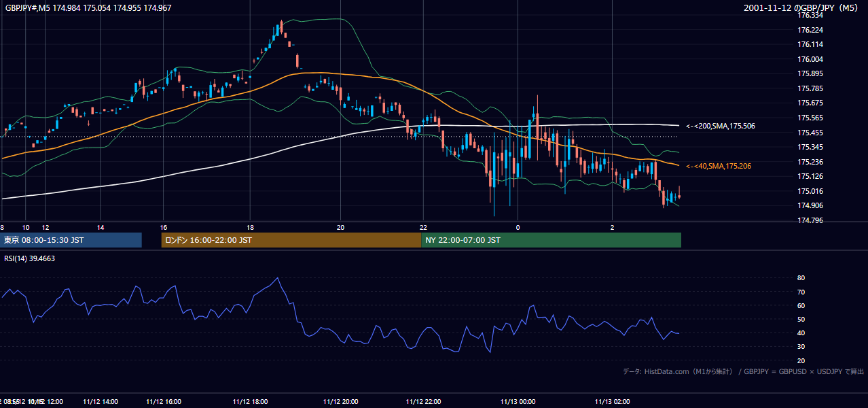This screenshot has height=408, width=868.
Task: Click the HistData.com data source credit text
Action: pyautogui.click(x=743, y=371)
